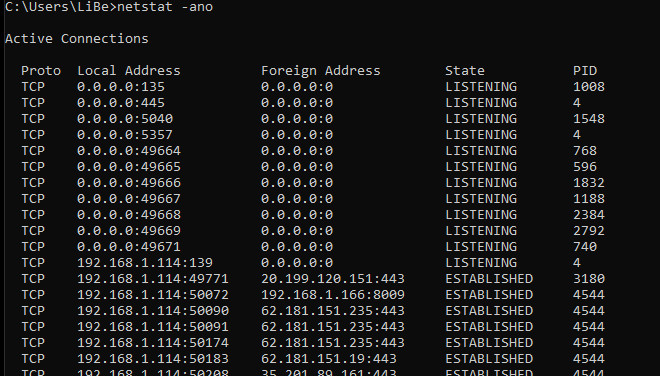The image size is (660, 376).
Task: Click the State column header
Action: click(465, 71)
